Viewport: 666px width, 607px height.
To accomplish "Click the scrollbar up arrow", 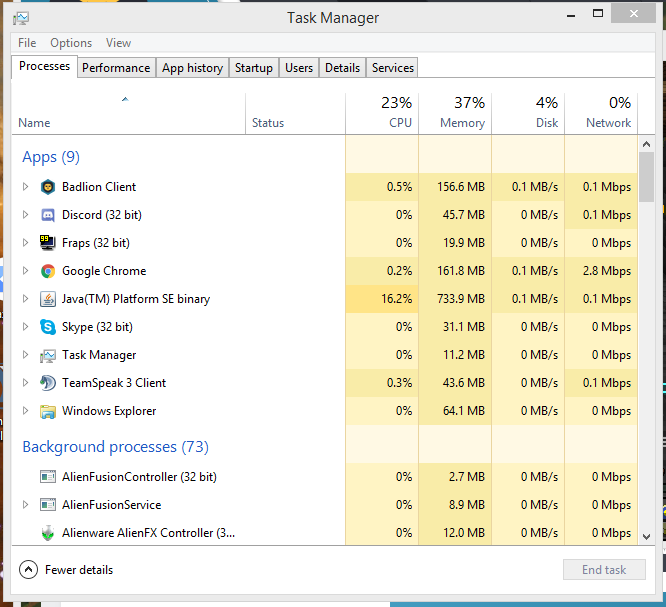I will click(x=646, y=144).
